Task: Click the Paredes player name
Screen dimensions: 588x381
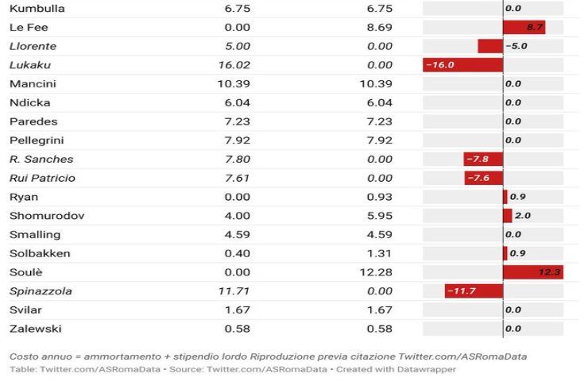Action: [x=33, y=121]
